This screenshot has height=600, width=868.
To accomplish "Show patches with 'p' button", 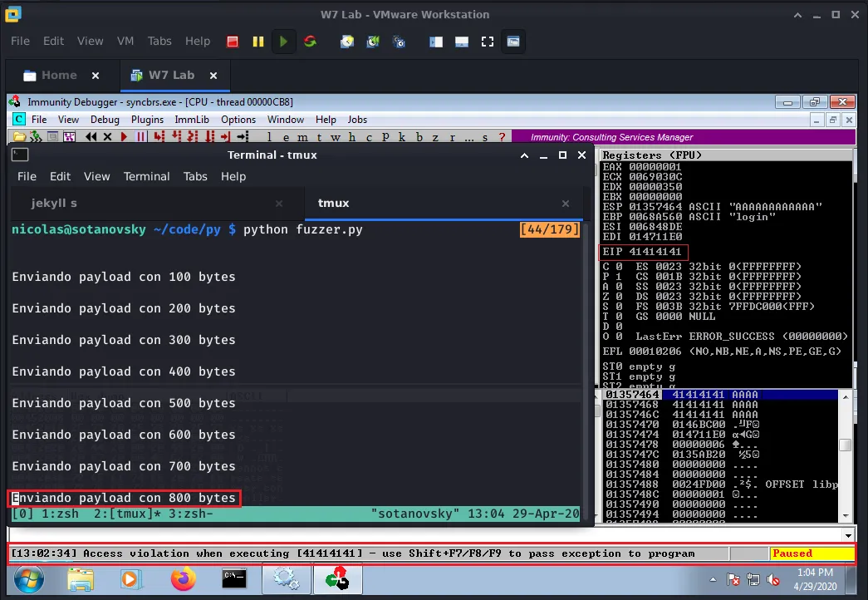I will point(385,137).
